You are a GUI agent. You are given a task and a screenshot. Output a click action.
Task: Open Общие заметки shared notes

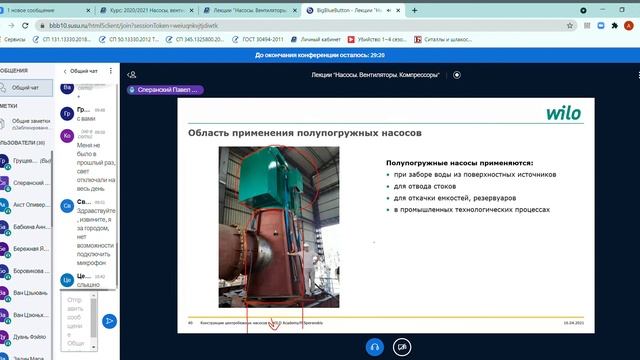click(x=26, y=124)
